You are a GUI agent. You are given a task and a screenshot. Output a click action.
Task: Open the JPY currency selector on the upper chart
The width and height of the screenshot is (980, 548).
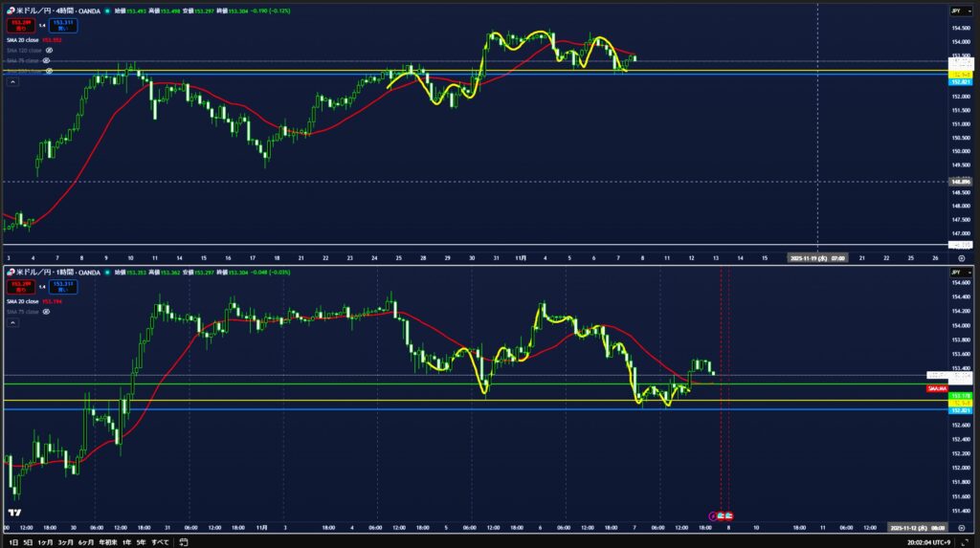point(956,11)
